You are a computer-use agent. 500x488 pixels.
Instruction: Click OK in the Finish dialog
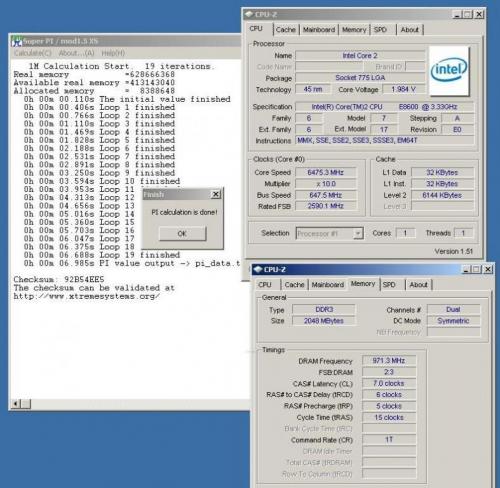coord(182,234)
